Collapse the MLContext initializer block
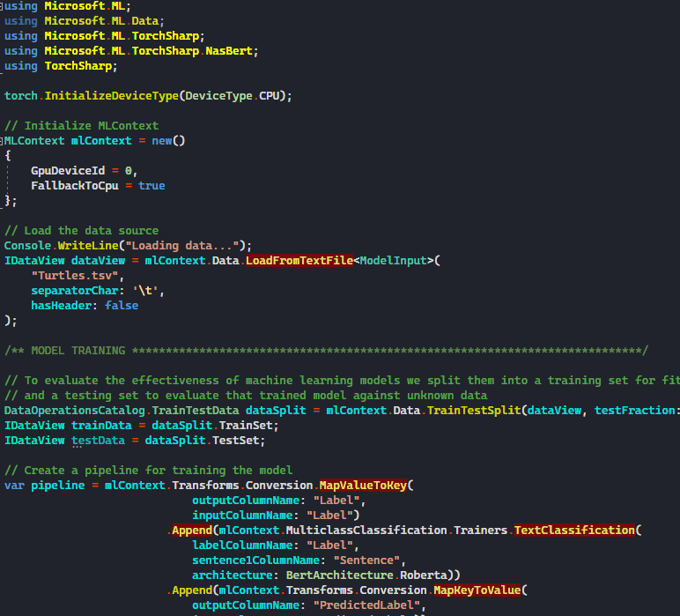 (2, 141)
